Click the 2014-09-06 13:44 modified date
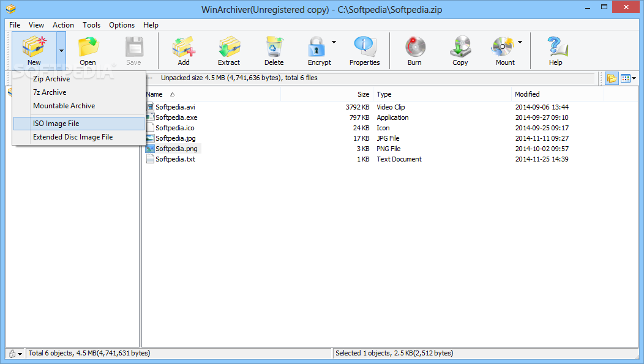Viewport: 644px width, 364px height. 542,107
